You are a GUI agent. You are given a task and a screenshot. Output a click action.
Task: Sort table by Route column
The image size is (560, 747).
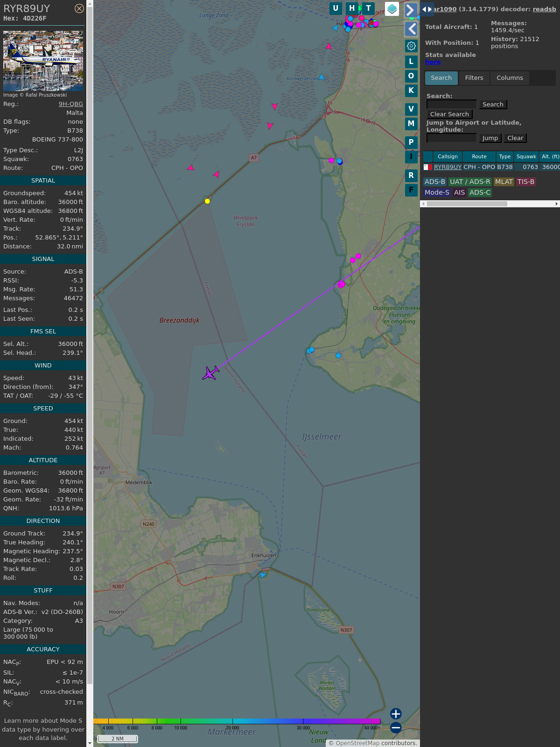pos(479,157)
